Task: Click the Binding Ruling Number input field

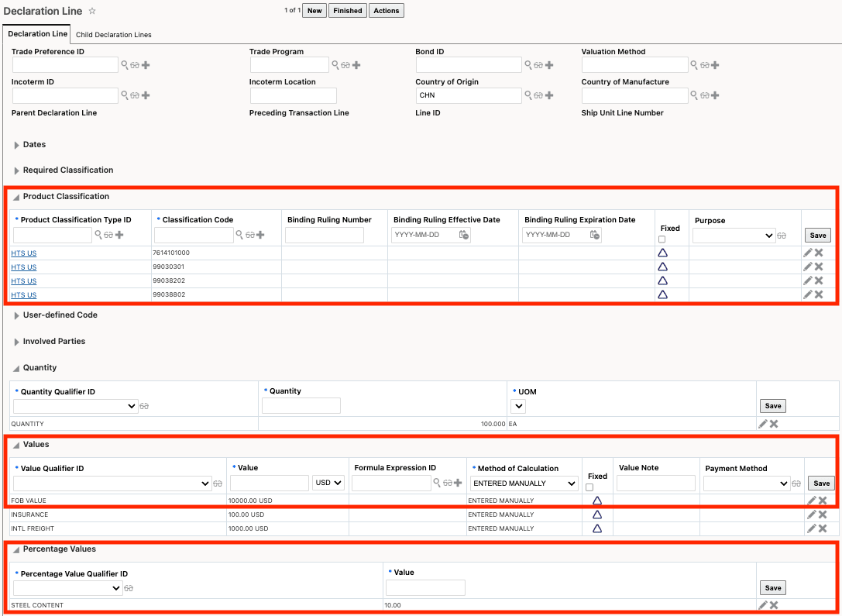Action: pyautogui.click(x=325, y=236)
